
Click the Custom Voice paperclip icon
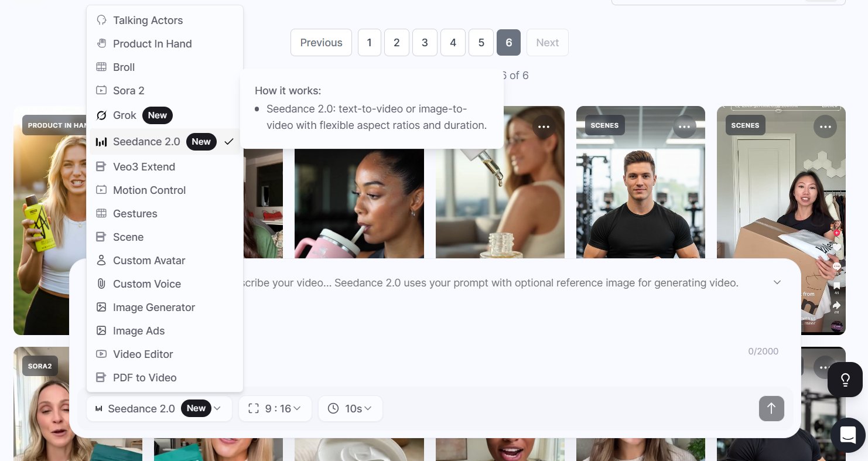tap(101, 284)
